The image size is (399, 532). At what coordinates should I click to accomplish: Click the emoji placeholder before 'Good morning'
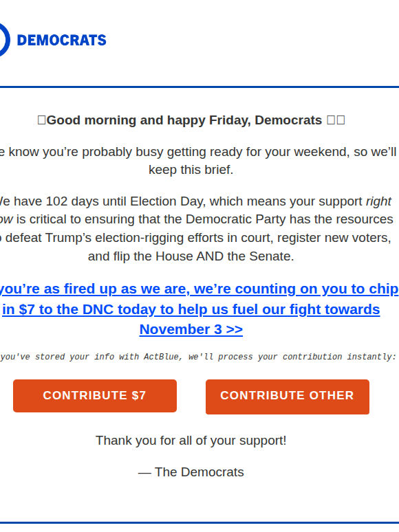pyautogui.click(x=41, y=120)
